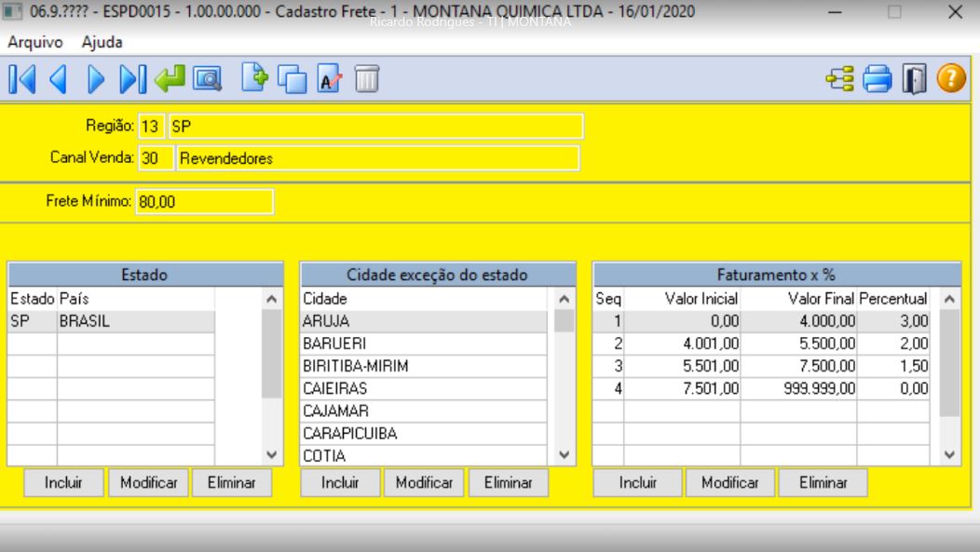Click the Região code field 13
Screen dimensions: 980x552
tap(151, 127)
